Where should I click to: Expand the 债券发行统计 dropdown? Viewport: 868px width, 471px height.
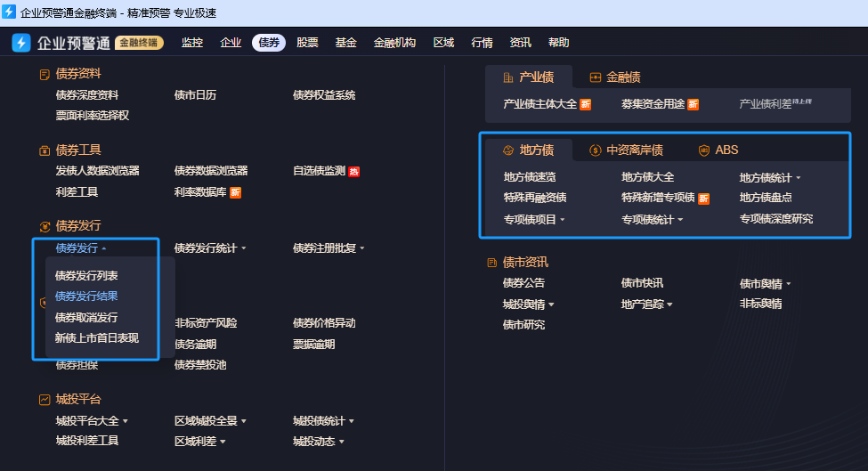(x=210, y=248)
